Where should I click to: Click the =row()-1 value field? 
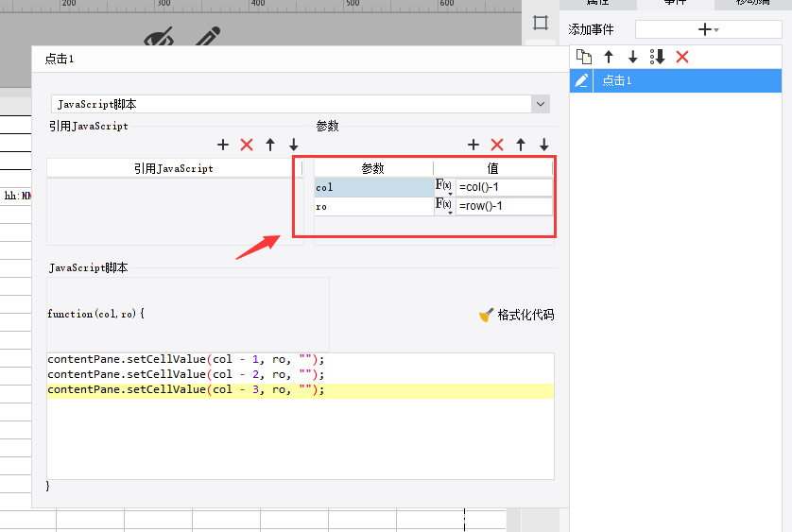[x=504, y=206]
